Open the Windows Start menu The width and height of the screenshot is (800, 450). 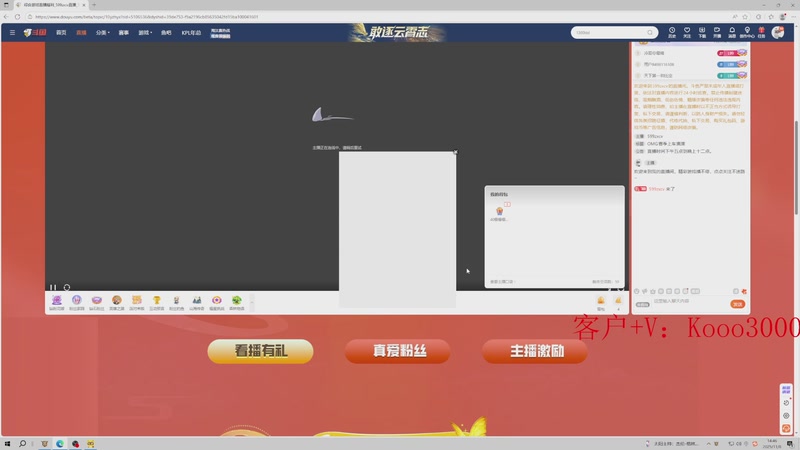pyautogui.click(x=7, y=444)
